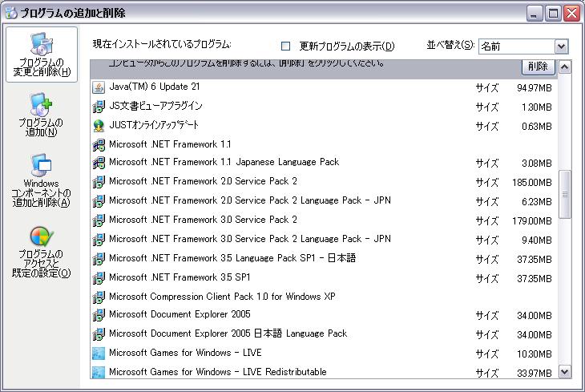Select Microsoft .NET Framework 1.1 entry
Viewport: 585px width, 392px height.
tap(170, 144)
